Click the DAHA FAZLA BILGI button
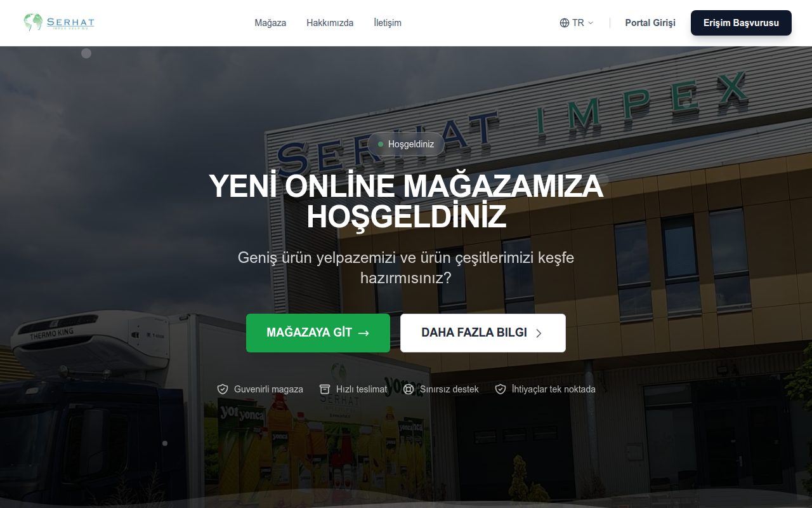This screenshot has width=812, height=508. 483,333
